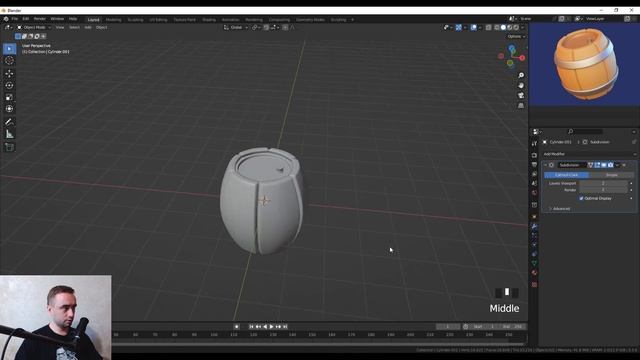Open the viewport View menu
Screen dimensions: 640x360
pos(60,27)
